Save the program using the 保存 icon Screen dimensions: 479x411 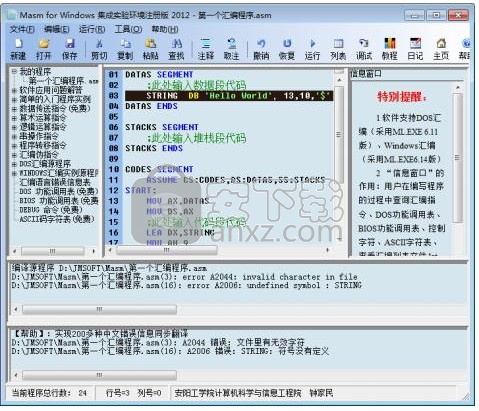click(69, 49)
